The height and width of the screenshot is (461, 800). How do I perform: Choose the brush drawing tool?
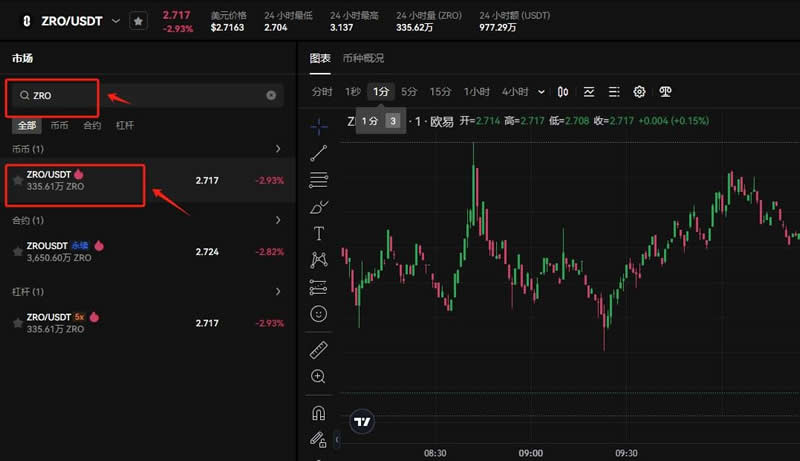pyautogui.click(x=318, y=207)
